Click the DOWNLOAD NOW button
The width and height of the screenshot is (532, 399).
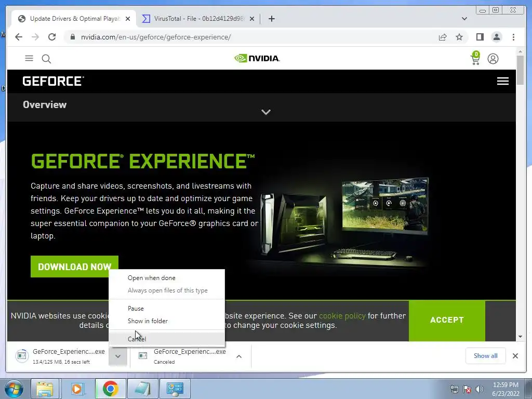pyautogui.click(x=74, y=267)
